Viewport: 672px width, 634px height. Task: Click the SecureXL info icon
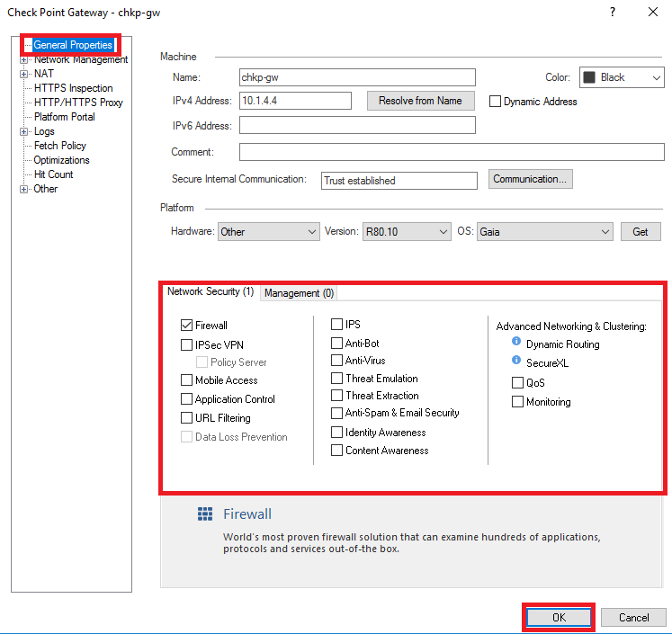[x=516, y=360]
